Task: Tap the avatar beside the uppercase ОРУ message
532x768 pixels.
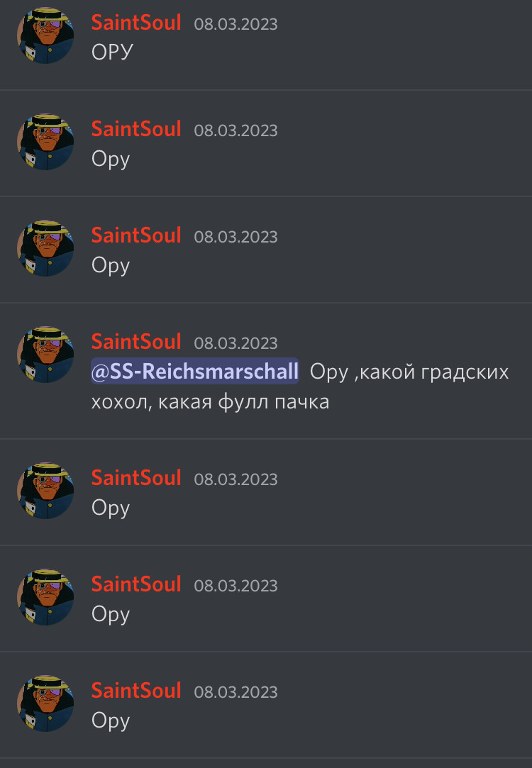Action: [x=45, y=35]
